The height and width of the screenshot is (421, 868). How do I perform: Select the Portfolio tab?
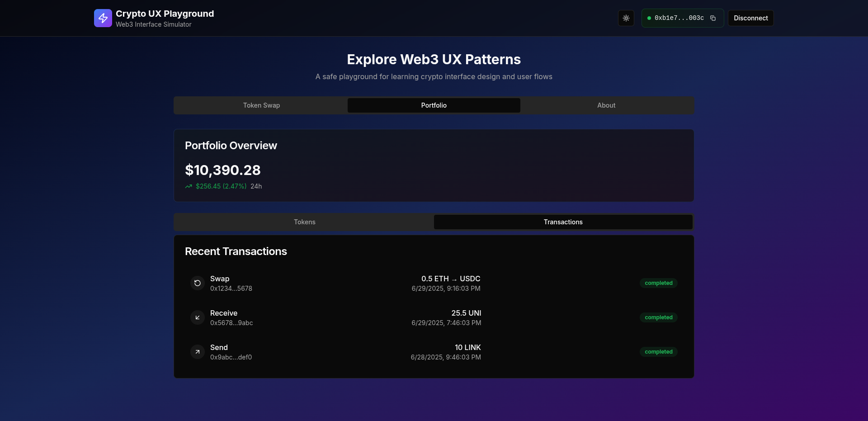(x=434, y=105)
